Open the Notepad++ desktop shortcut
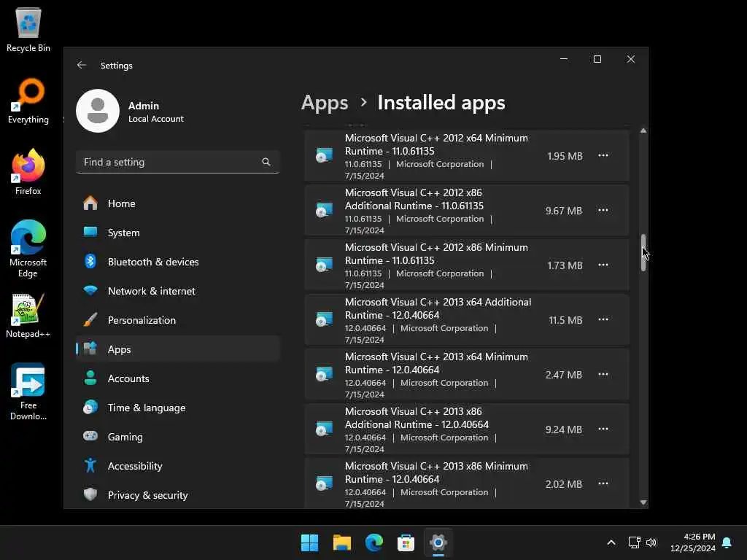 (x=28, y=315)
